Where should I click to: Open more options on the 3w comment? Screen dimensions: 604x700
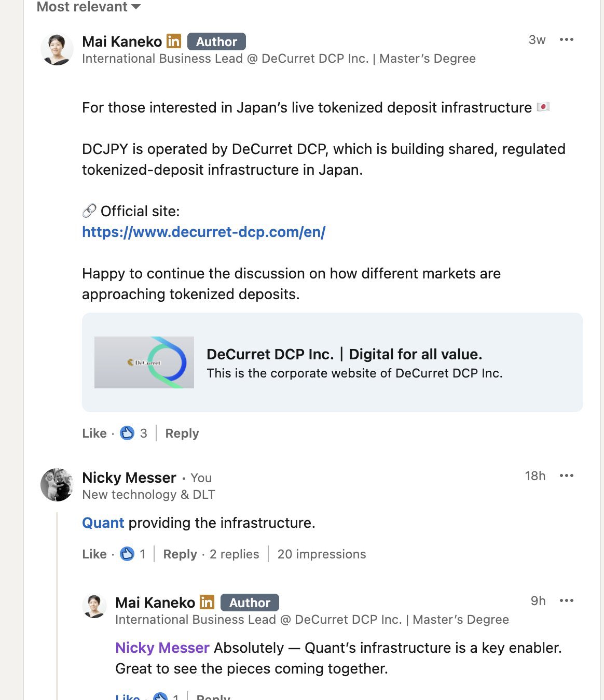pos(566,40)
